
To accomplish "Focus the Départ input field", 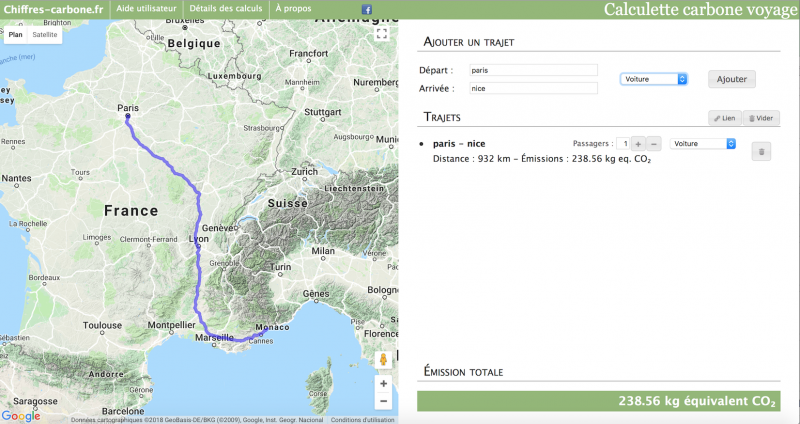I will (533, 70).
